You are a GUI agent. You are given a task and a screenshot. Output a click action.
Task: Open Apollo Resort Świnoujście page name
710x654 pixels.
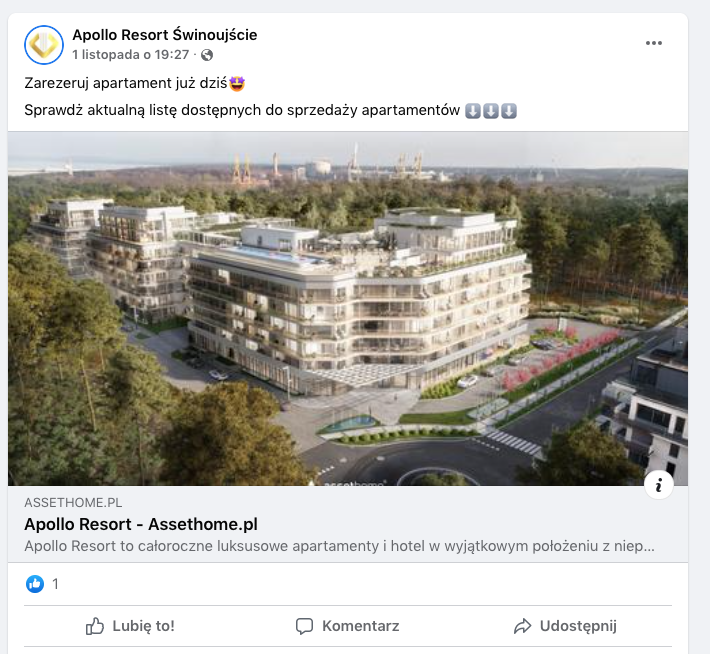point(165,35)
